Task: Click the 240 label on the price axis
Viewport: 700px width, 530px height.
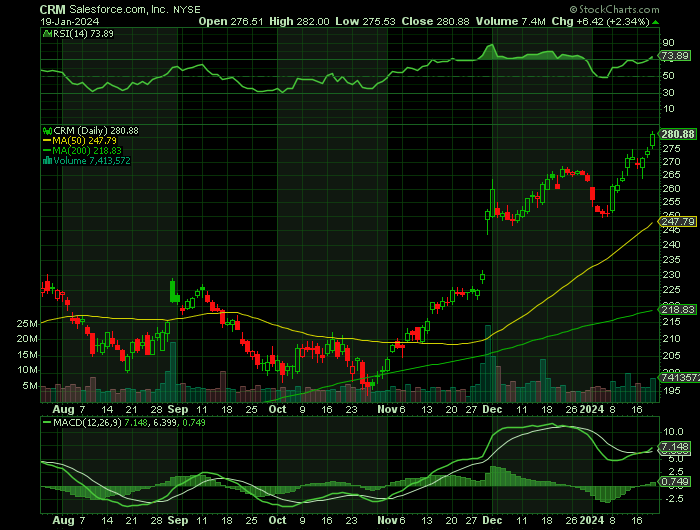Action: pyautogui.click(x=671, y=245)
